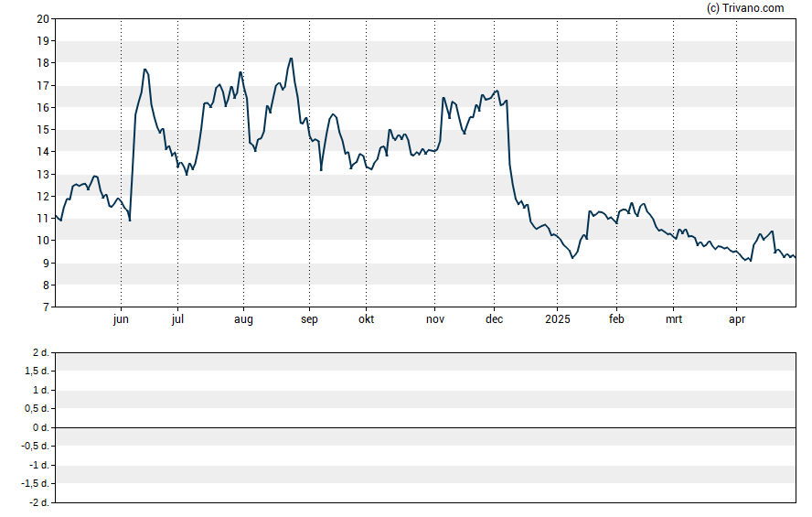Click the '20' price axis label

pyautogui.click(x=43, y=19)
